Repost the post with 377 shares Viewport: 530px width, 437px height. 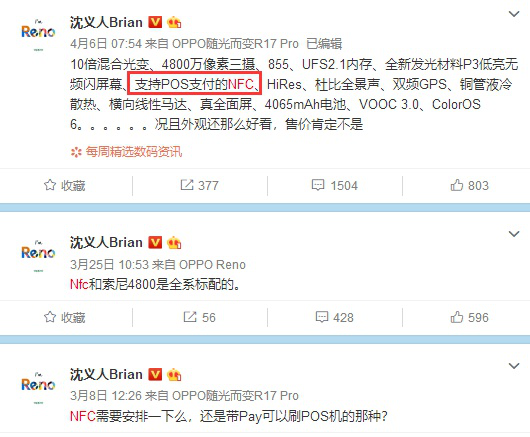click(x=199, y=186)
